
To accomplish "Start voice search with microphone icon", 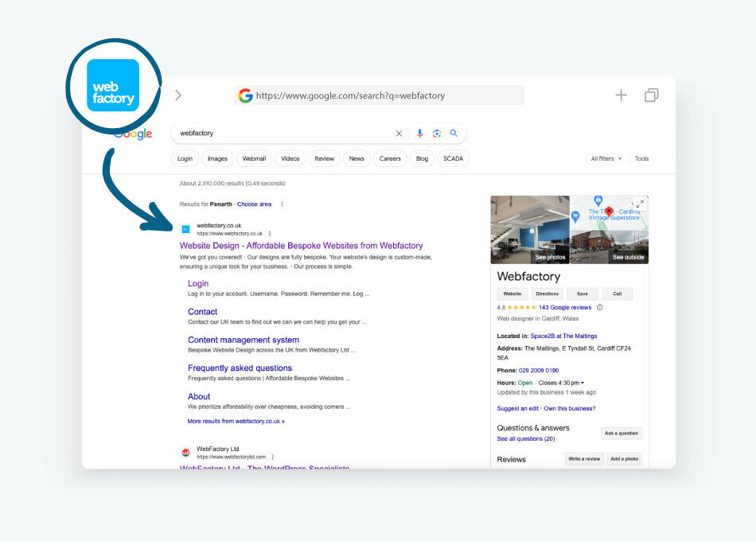I will 419,134.
